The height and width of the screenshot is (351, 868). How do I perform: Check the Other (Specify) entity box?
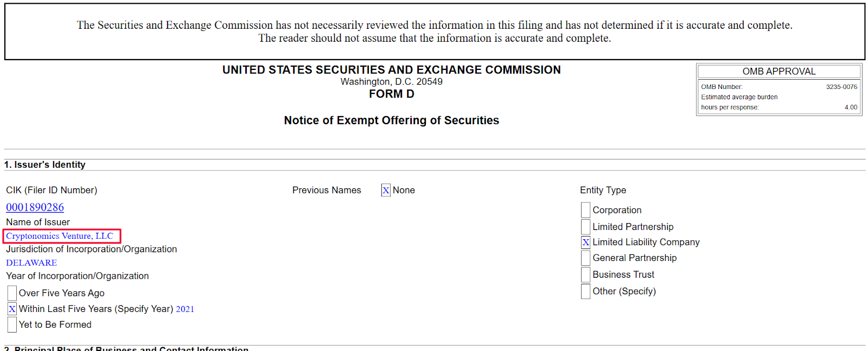(585, 291)
